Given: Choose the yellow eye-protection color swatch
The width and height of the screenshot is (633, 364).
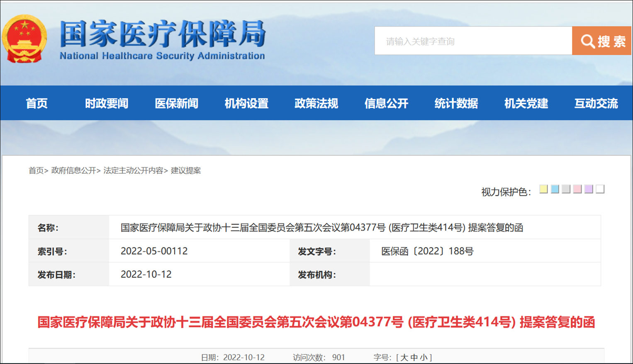Looking at the screenshot, I should (543, 189).
